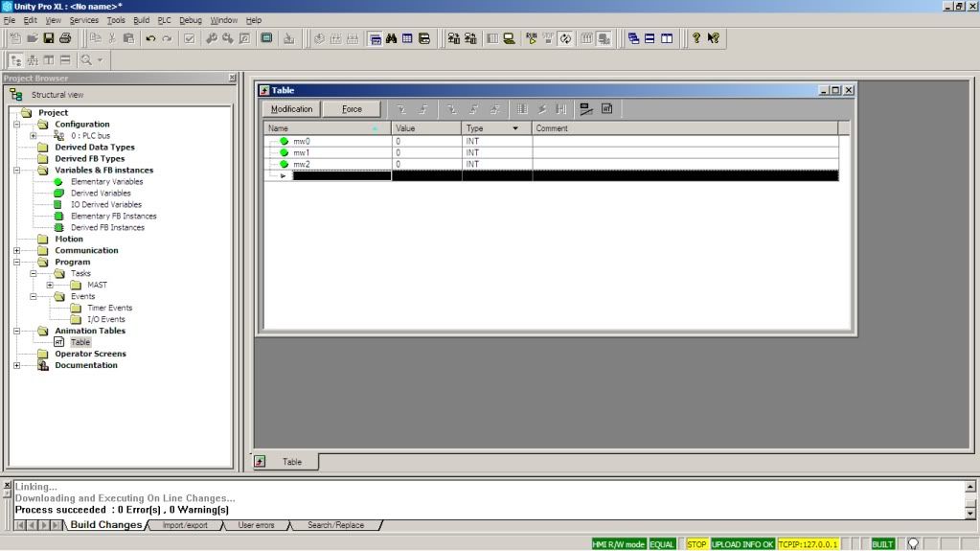
Task: Click the mw0 variable row name
Action: (x=301, y=142)
